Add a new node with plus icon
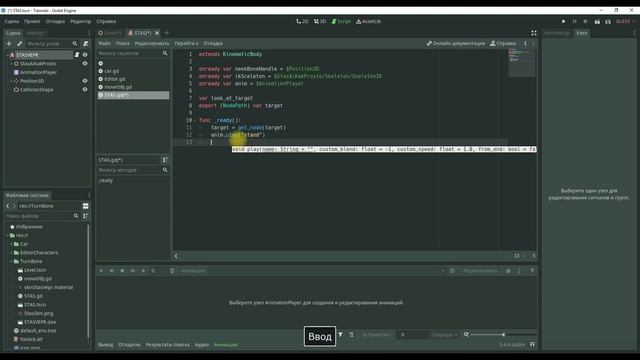640x360 pixels. [x=9, y=43]
